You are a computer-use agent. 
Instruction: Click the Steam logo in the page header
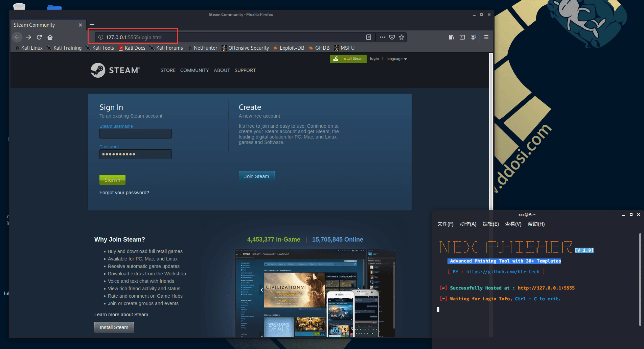tap(115, 70)
